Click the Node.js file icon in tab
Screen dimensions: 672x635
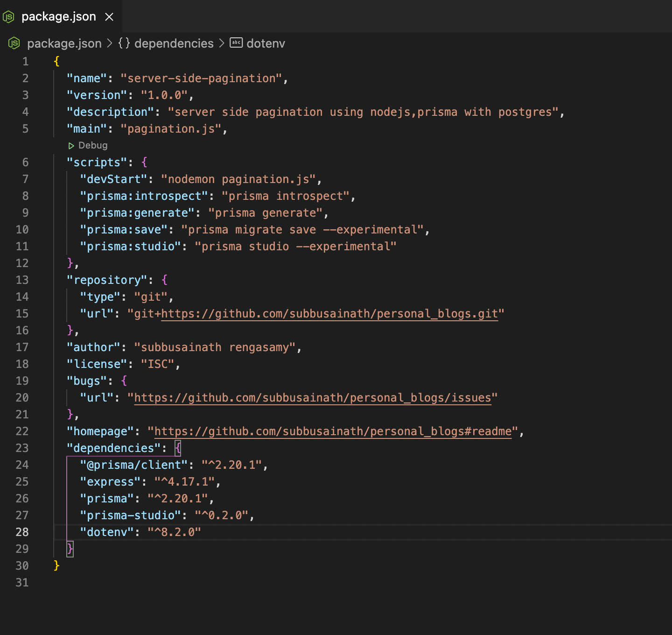(x=9, y=17)
